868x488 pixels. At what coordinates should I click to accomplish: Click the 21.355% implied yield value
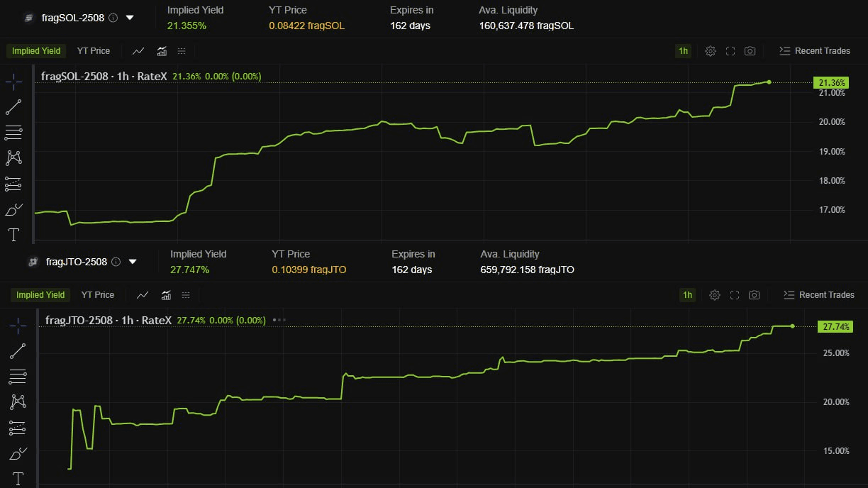click(x=187, y=26)
